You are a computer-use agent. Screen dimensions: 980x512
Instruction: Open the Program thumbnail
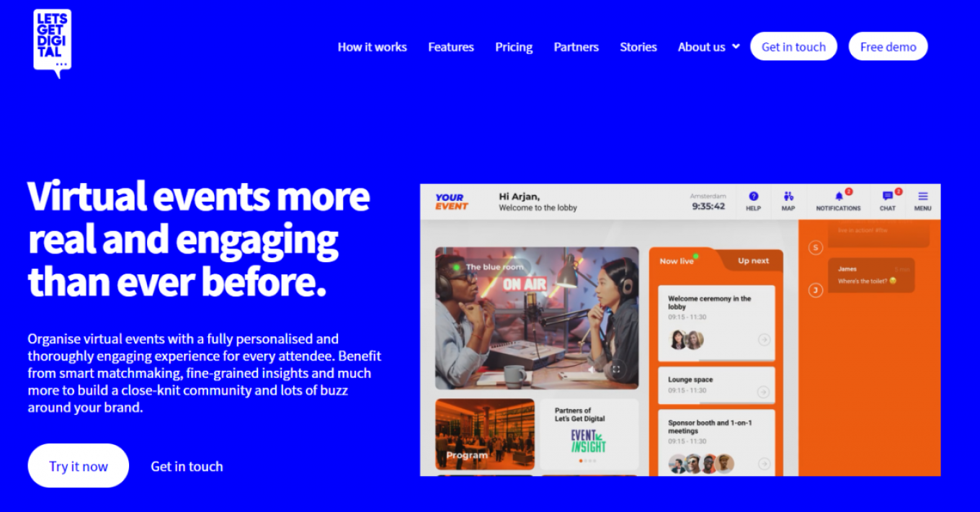pyautogui.click(x=485, y=435)
